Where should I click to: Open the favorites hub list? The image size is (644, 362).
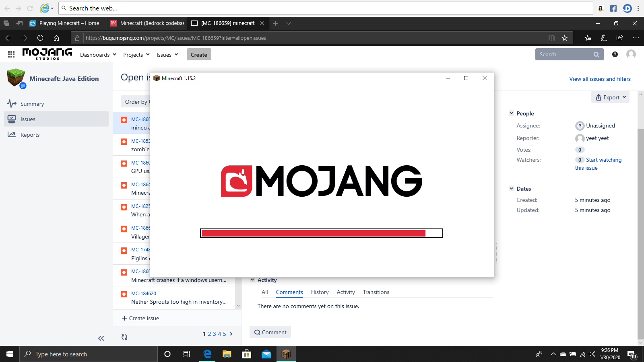[x=588, y=38]
